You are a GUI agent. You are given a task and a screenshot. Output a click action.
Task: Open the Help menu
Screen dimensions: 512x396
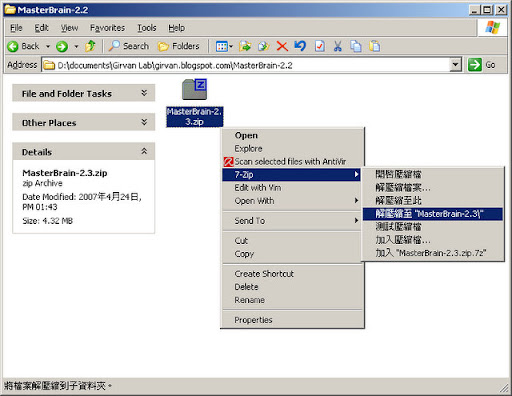pos(176,28)
